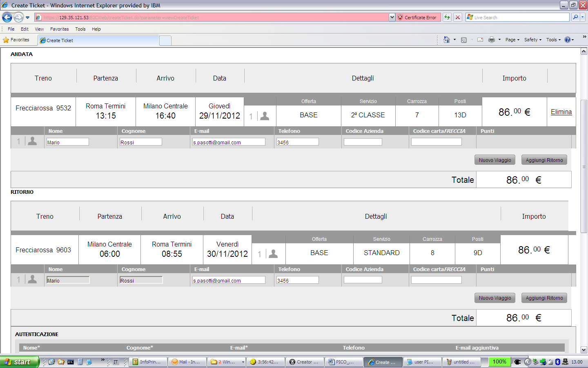
Task: Print the page with the printer icon
Action: pos(492,40)
